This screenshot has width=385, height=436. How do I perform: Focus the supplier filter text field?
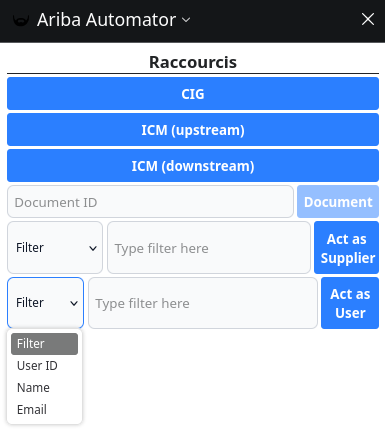(209, 248)
